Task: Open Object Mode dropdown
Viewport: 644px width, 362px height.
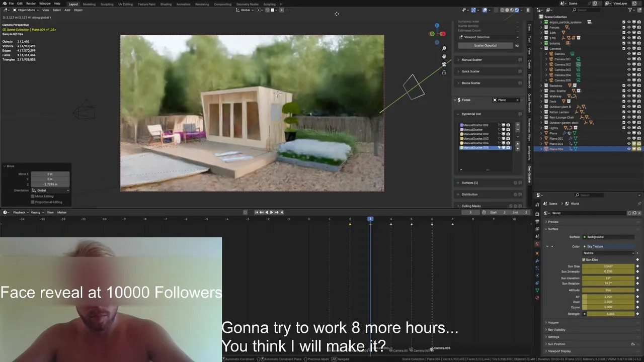Action: 25,10
